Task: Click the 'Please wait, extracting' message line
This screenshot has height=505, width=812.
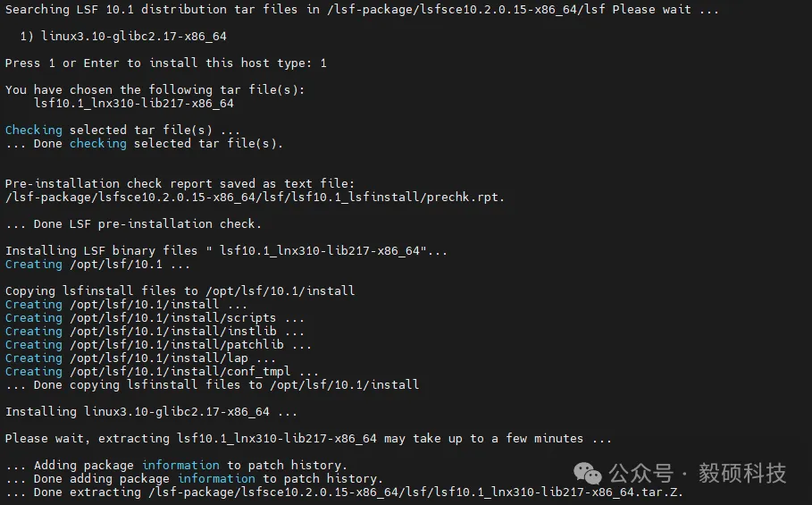Action: (308, 438)
